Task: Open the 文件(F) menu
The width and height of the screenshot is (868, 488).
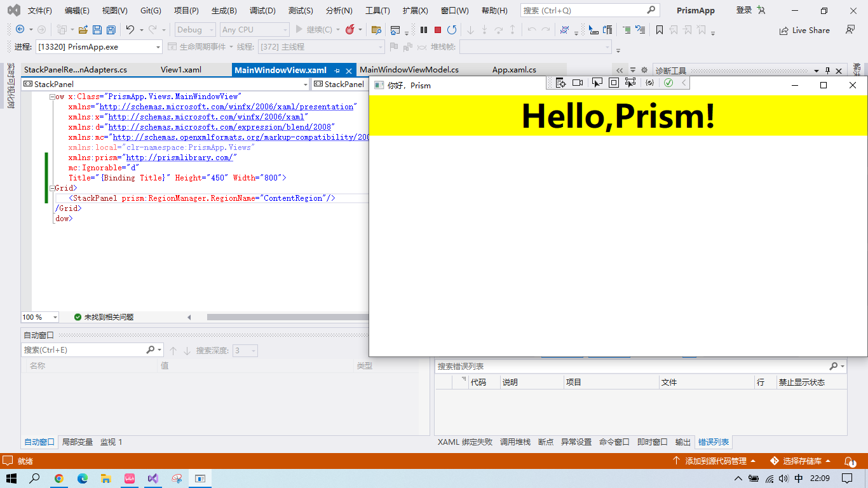Action: 40,11
